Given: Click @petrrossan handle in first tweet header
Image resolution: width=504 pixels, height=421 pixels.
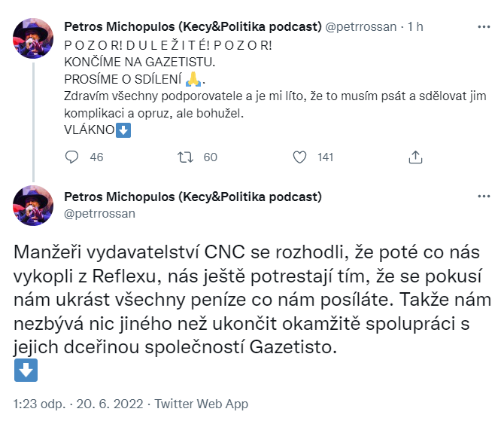Looking at the screenshot, I should pyautogui.click(x=363, y=26).
